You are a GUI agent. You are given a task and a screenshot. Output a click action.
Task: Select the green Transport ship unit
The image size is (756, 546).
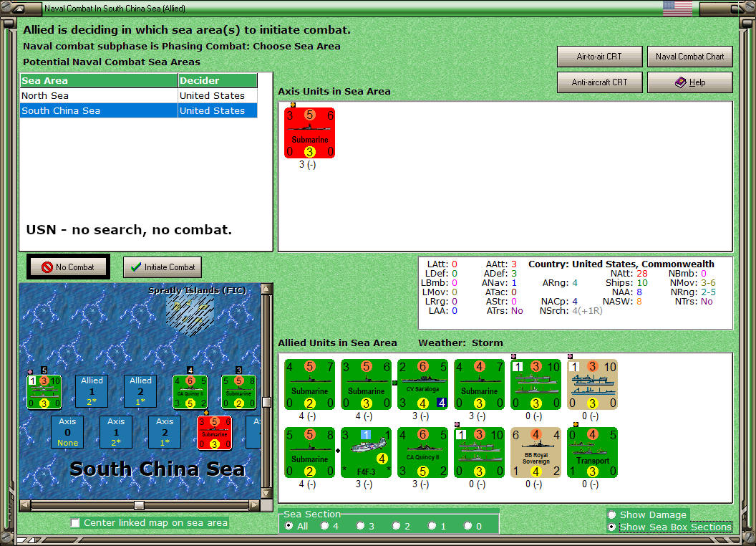pyautogui.click(x=593, y=452)
